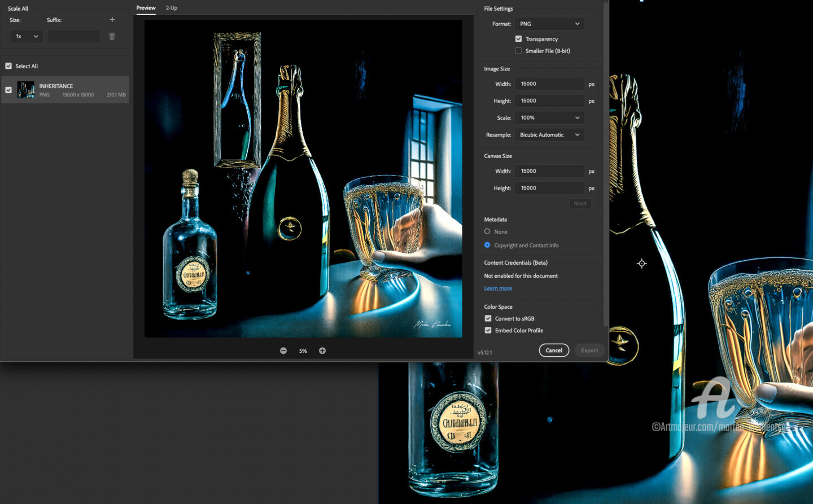Click the 5% zoom level text

[x=303, y=351]
